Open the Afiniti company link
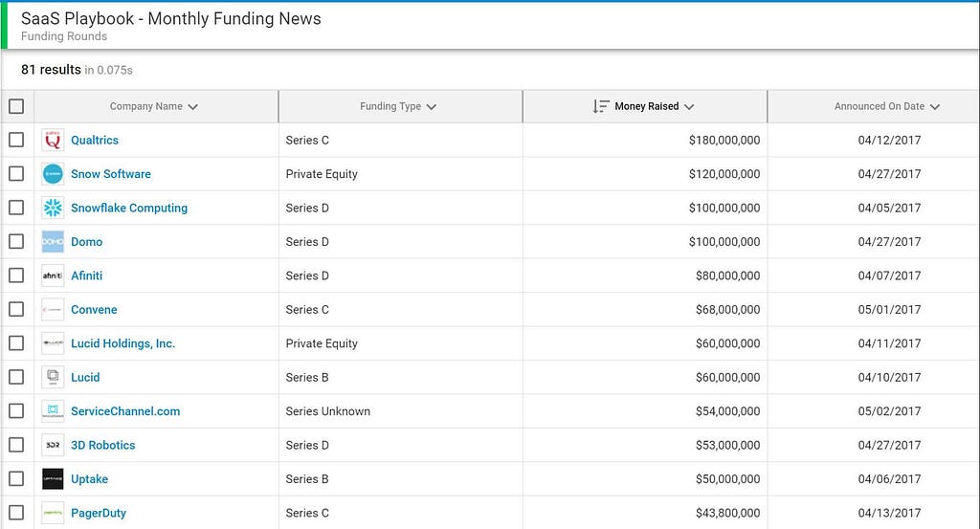980x529 pixels. pos(86,276)
